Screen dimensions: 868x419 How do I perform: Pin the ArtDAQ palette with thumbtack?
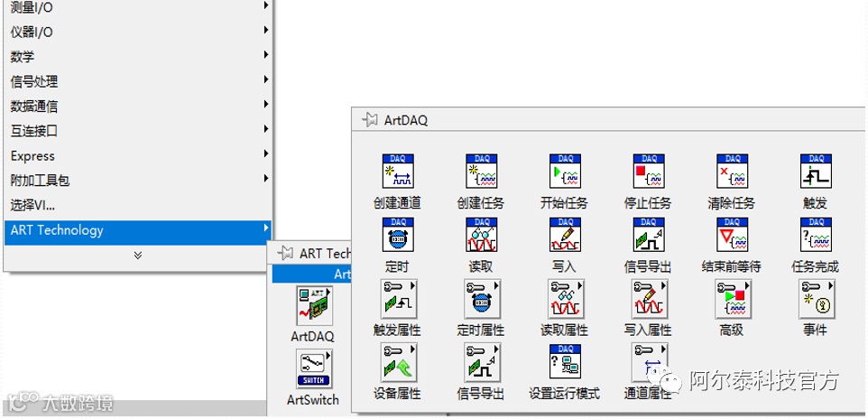370,120
